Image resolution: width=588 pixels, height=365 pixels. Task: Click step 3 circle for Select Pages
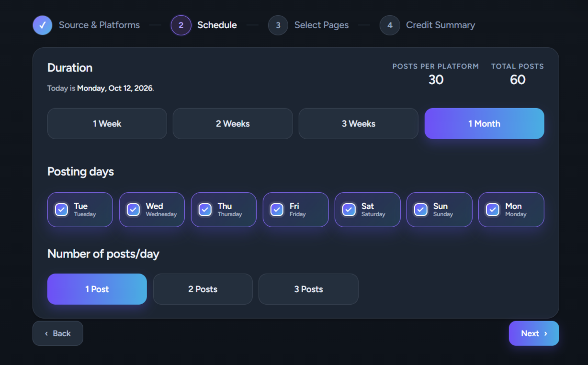click(278, 25)
